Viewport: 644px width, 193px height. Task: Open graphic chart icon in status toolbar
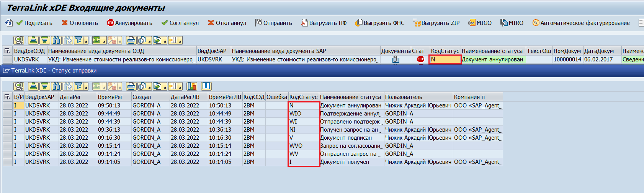pyautogui.click(x=192, y=86)
